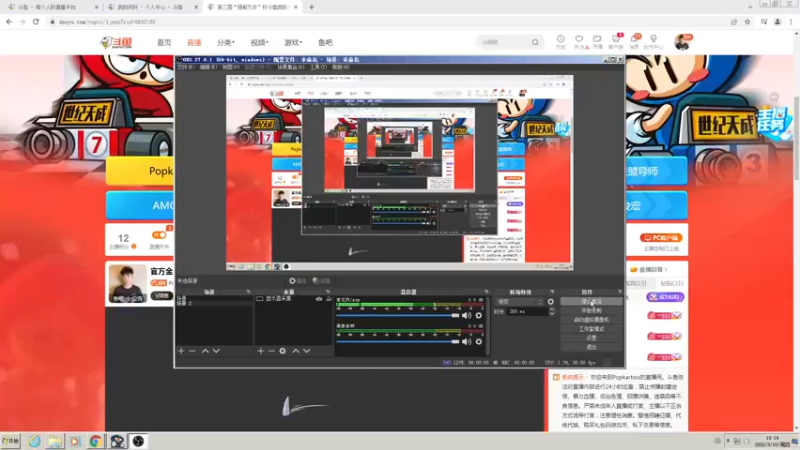The width and height of the screenshot is (800, 450).
Task: Move scene down using the down arrow in Scenes panel
Action: tap(216, 351)
